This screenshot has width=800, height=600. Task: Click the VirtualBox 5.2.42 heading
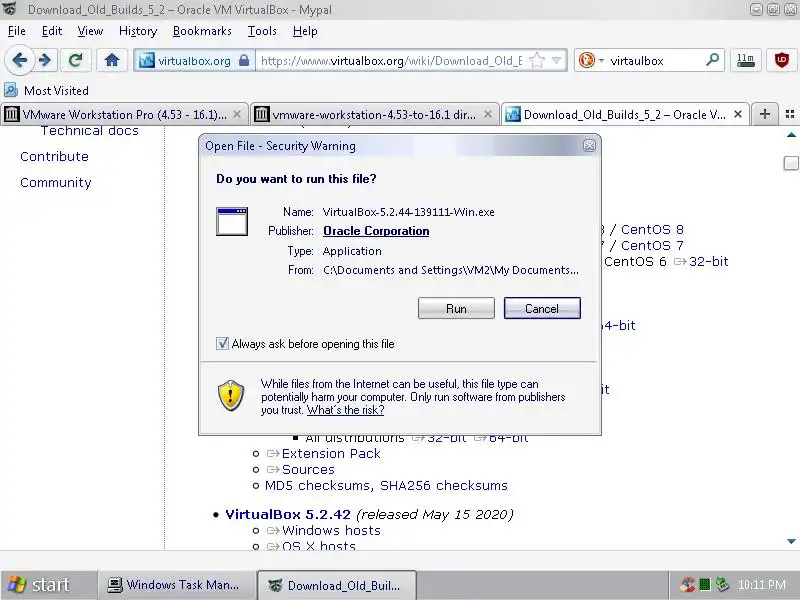click(288, 514)
